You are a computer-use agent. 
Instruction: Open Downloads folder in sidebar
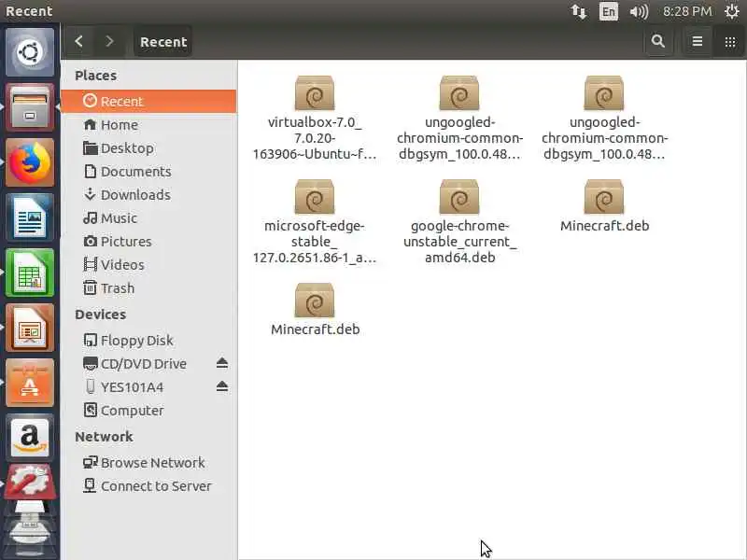point(148,195)
